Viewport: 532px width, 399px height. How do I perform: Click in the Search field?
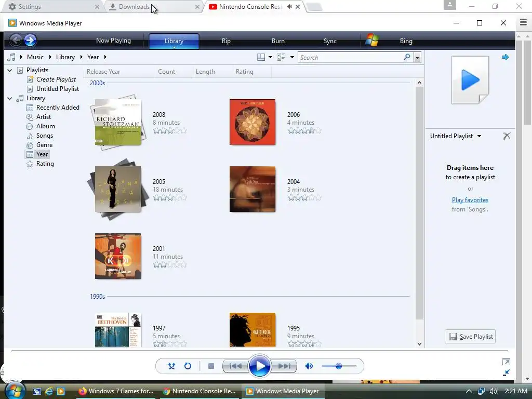(x=351, y=57)
